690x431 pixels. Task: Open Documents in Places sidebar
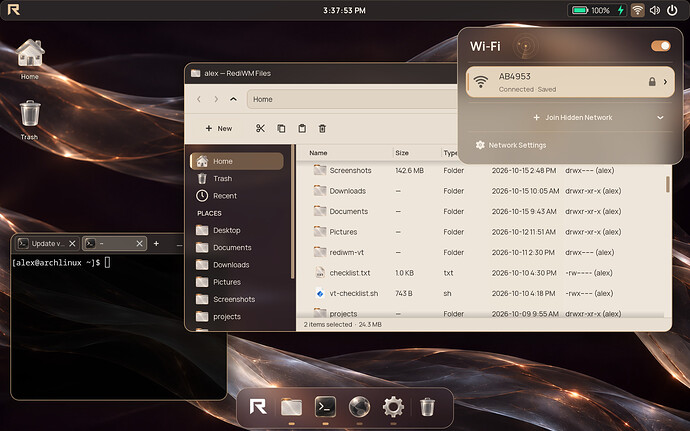click(237, 247)
